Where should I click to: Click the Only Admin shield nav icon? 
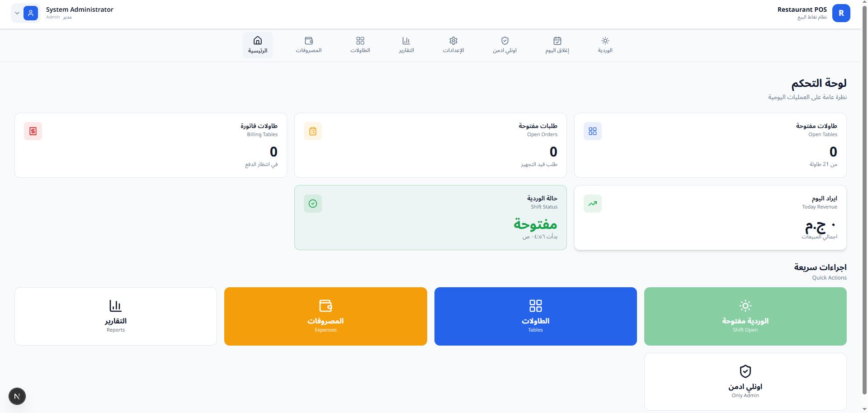click(x=505, y=41)
